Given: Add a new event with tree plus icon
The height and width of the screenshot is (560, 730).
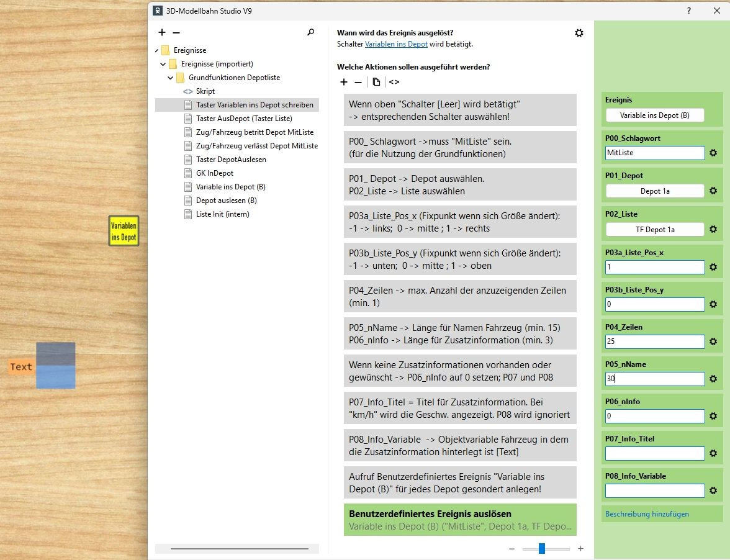Looking at the screenshot, I should [x=162, y=32].
